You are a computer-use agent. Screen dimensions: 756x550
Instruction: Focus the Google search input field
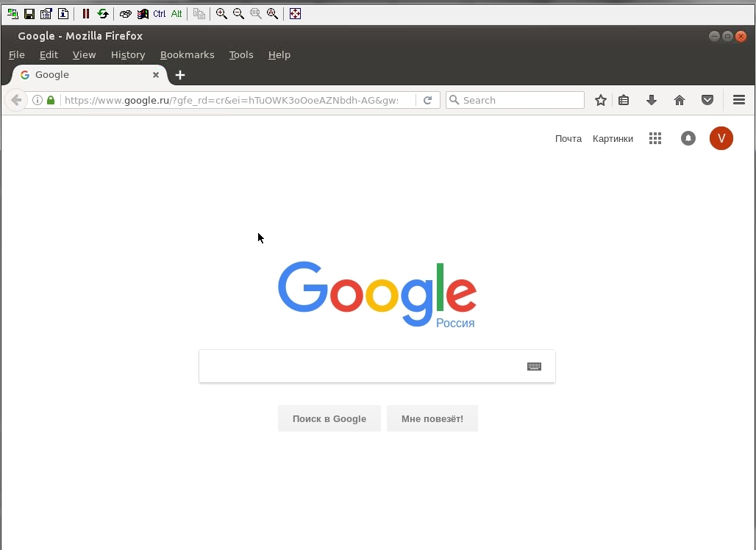363,366
